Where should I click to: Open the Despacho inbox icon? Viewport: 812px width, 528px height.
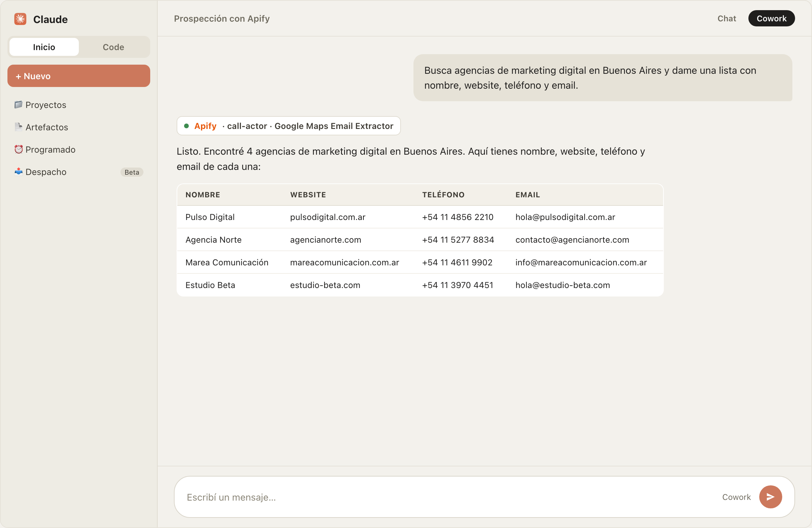pyautogui.click(x=18, y=172)
